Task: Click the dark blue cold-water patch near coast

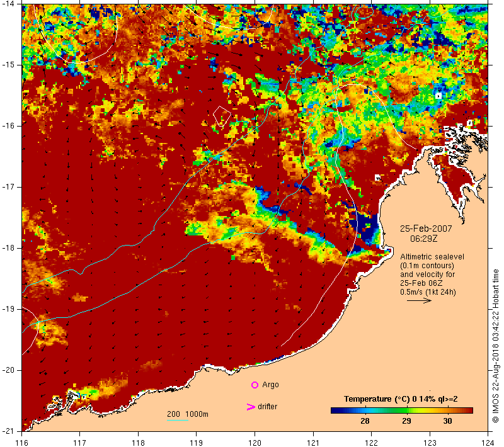Action: point(367,228)
